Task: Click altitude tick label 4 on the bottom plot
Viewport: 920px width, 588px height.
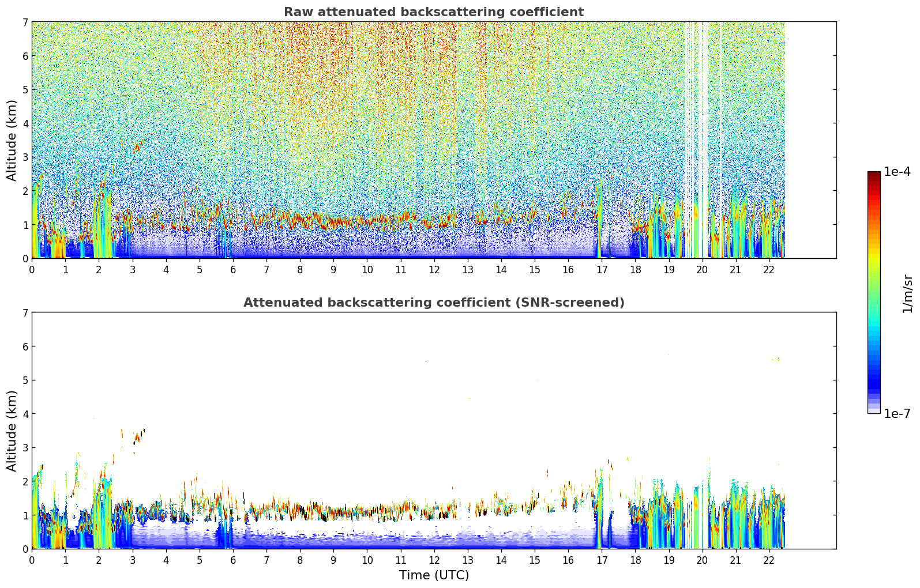Action: pyautogui.click(x=25, y=414)
